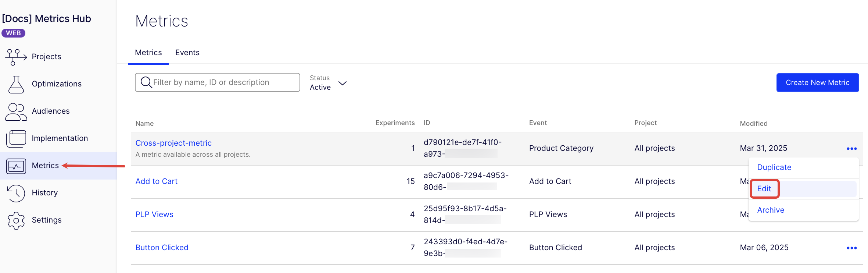This screenshot has height=273, width=868.
Task: Click the History clock icon
Action: (x=16, y=193)
